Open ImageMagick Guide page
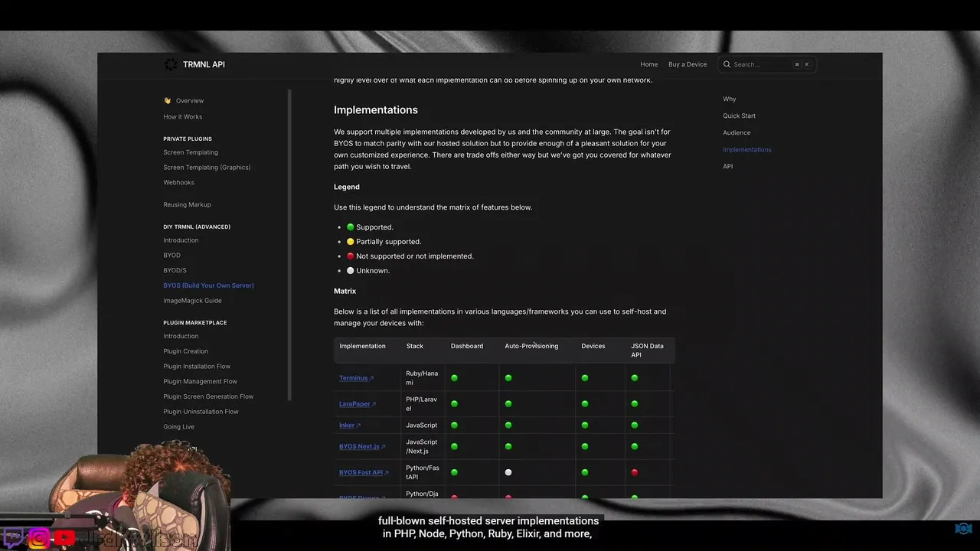Screen dimensions: 980x551 point(192,301)
